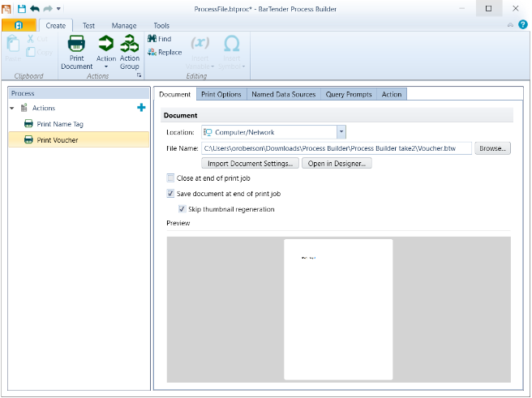Viewport: 532px width, 398px height.
Task: Undo with the back arrow icon
Action: [x=35, y=8]
